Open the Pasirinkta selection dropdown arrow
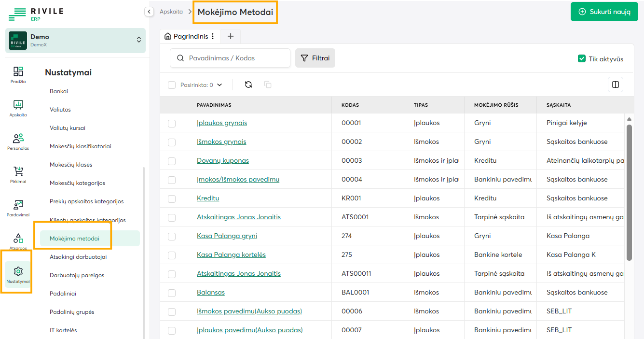 [219, 85]
